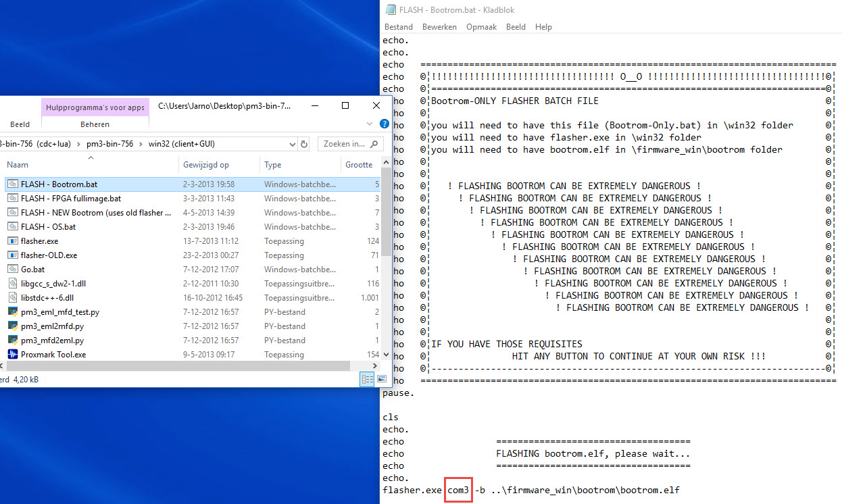Place the cursor on IF YOU HAVE THOSE REQUISITES
The width and height of the screenshot is (842, 504).
(x=507, y=344)
